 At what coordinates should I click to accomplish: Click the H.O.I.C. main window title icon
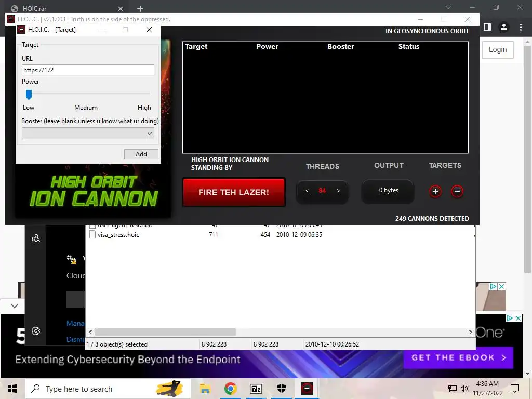coord(11,19)
